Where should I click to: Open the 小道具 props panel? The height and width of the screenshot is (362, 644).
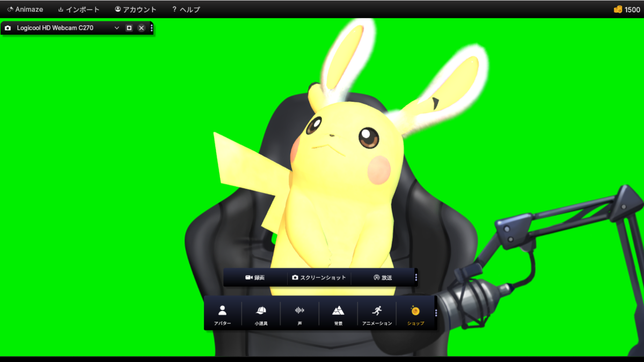pos(261,314)
